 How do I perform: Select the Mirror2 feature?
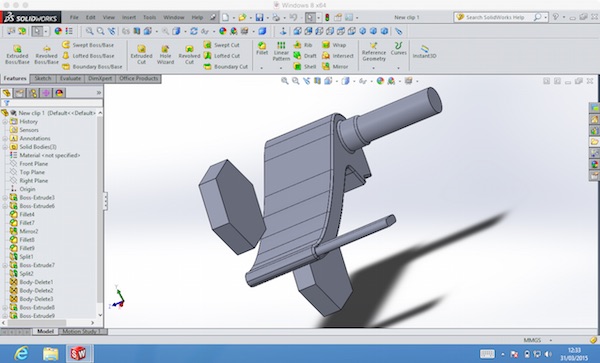point(29,231)
